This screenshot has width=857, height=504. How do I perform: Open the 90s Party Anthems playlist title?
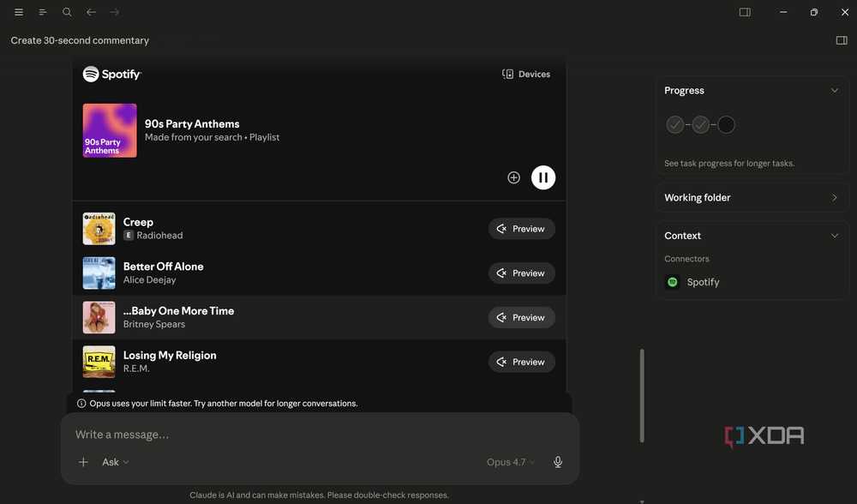[192, 124]
